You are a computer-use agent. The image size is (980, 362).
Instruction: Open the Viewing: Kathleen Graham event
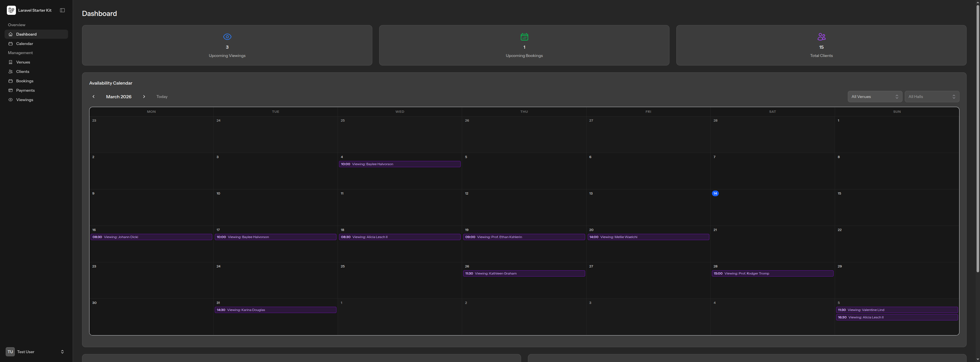click(x=524, y=273)
